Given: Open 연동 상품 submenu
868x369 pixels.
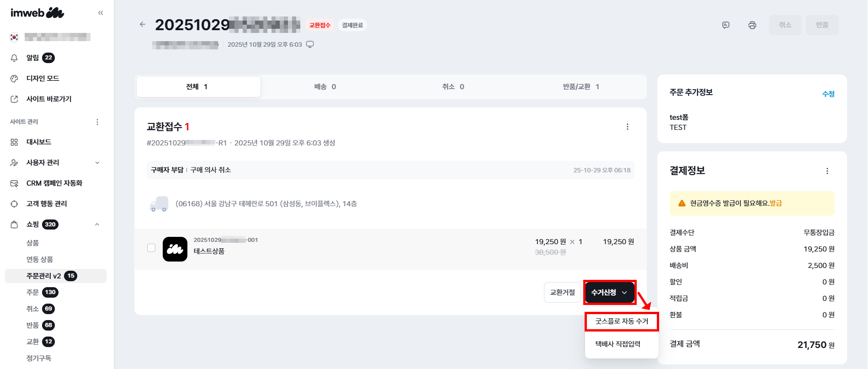Looking at the screenshot, I should pyautogui.click(x=40, y=259).
